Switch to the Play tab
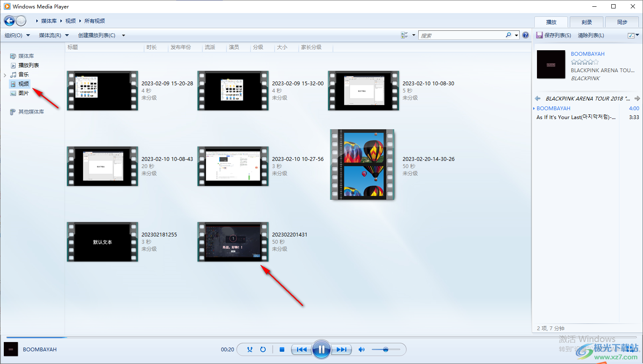 pos(551,22)
